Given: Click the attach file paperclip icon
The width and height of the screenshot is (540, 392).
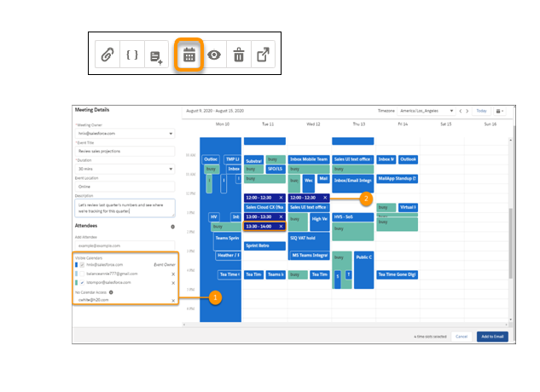Looking at the screenshot, I should coord(107,55).
